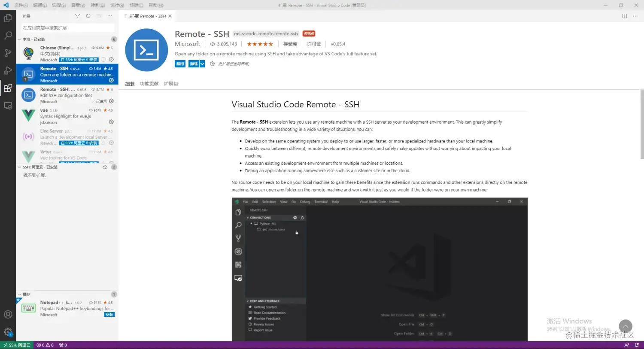Click the 禁用 button for Remote - SSH
The image size is (644, 349).
(180, 63)
